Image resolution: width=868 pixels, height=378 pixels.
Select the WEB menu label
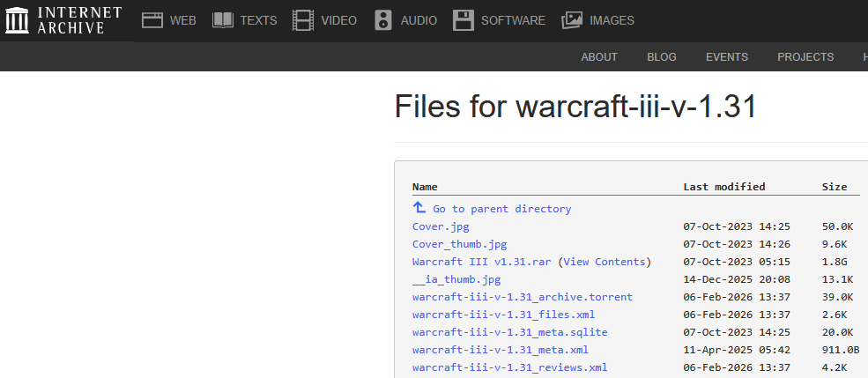pos(183,20)
